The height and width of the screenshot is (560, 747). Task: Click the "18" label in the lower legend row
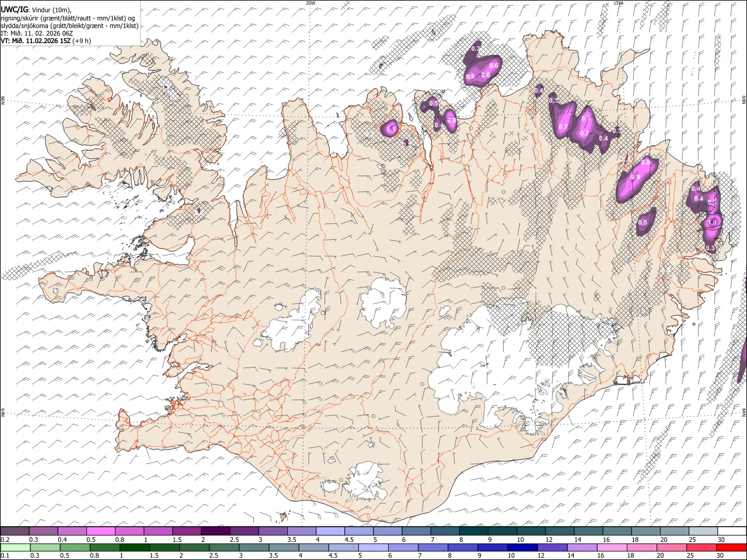click(630, 555)
